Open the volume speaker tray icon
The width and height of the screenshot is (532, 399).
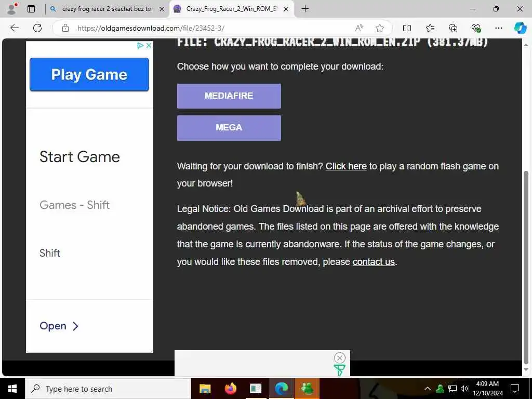[464, 389]
